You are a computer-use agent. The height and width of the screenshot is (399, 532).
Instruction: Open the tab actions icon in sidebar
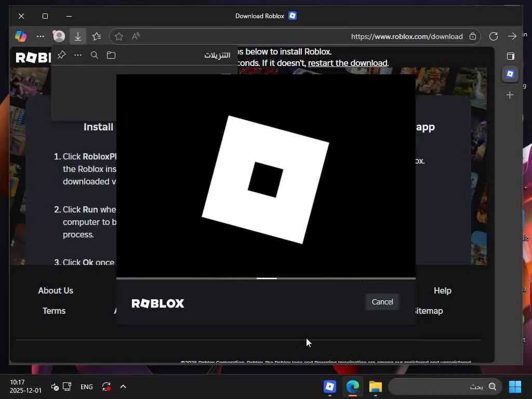[x=510, y=56]
